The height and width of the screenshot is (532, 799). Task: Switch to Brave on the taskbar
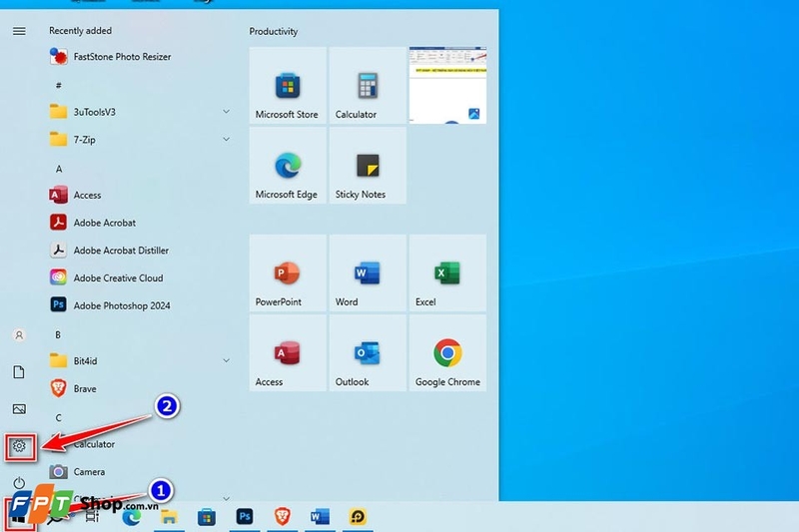click(283, 517)
